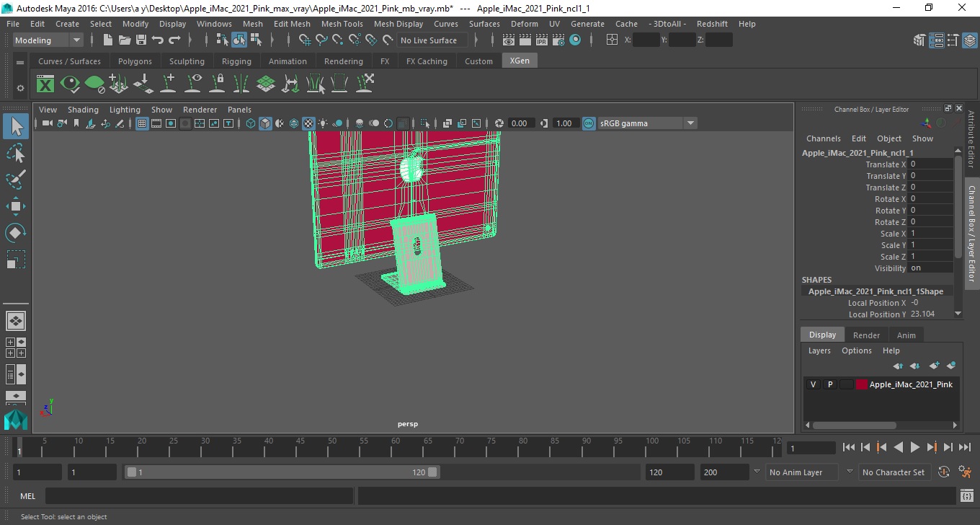Toggle the viewport Grid display icon

pos(142,123)
